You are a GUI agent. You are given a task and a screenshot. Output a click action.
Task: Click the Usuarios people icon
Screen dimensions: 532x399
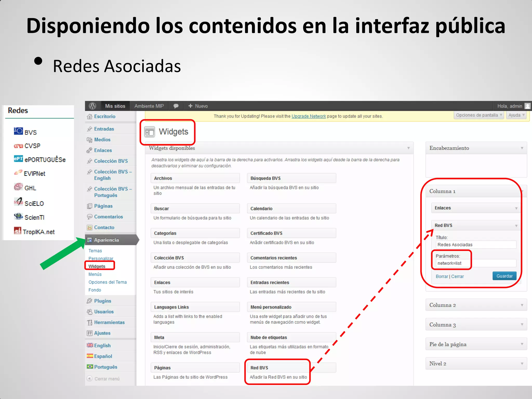[x=90, y=312]
